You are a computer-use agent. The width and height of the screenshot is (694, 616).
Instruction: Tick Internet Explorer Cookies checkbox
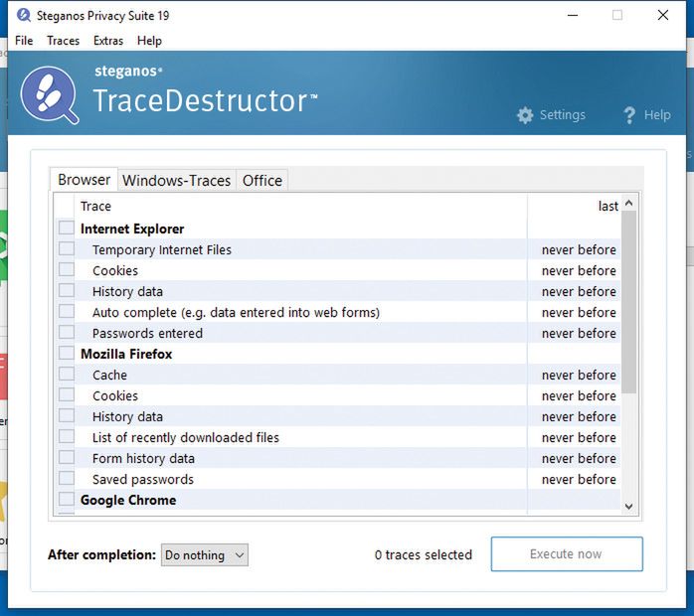67,269
